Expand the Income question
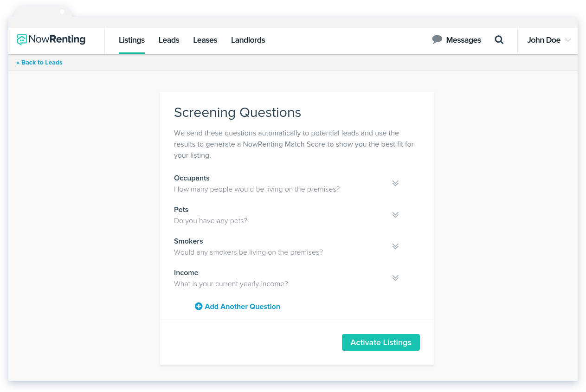The width and height of the screenshot is (586, 392). point(395,278)
